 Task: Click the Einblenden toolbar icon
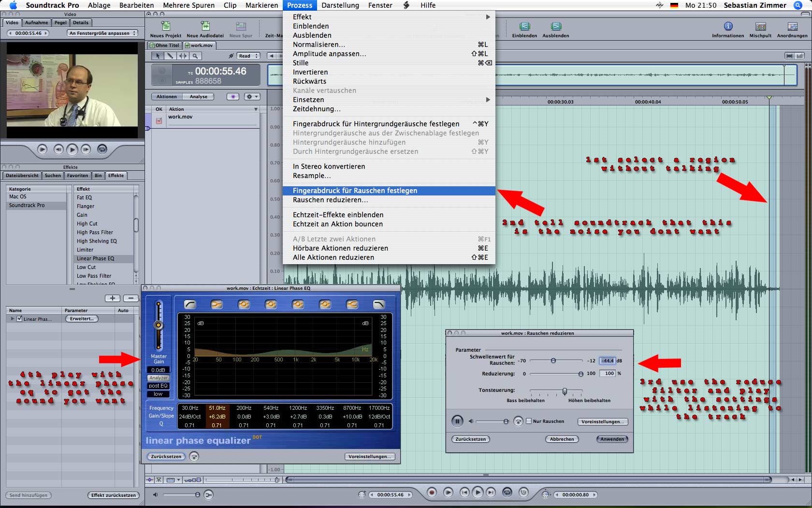coord(524,26)
